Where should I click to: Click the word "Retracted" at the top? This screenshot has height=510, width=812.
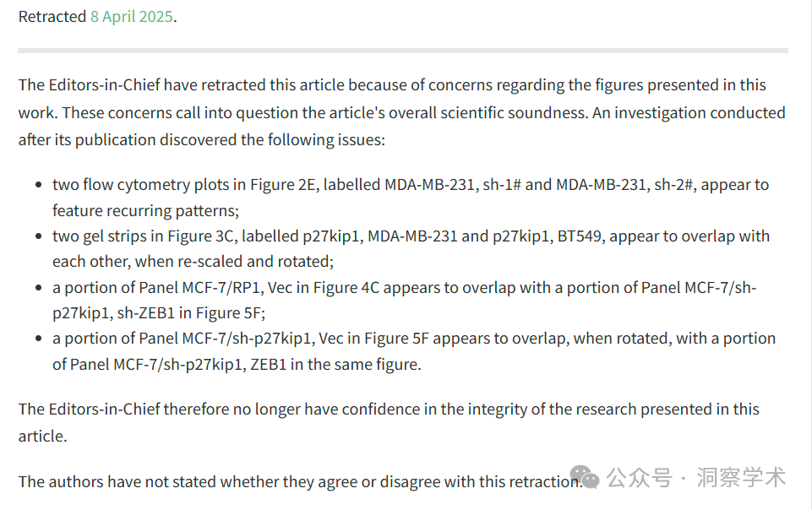pos(52,17)
